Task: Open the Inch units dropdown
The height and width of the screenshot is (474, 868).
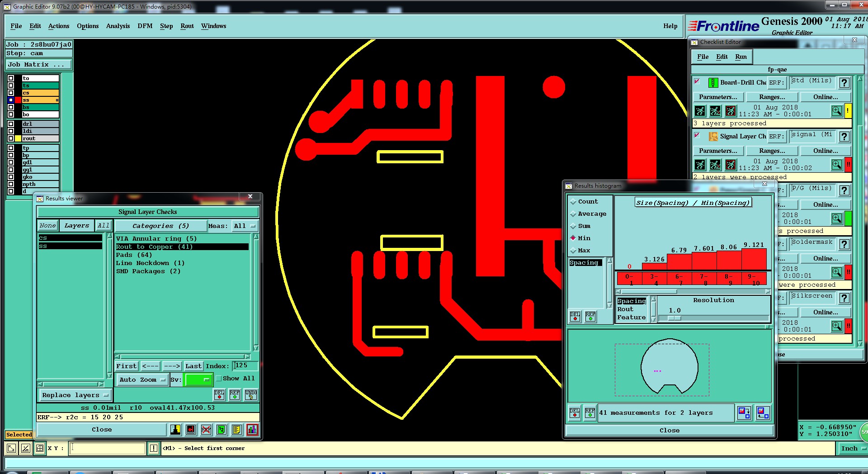Action: [x=853, y=448]
